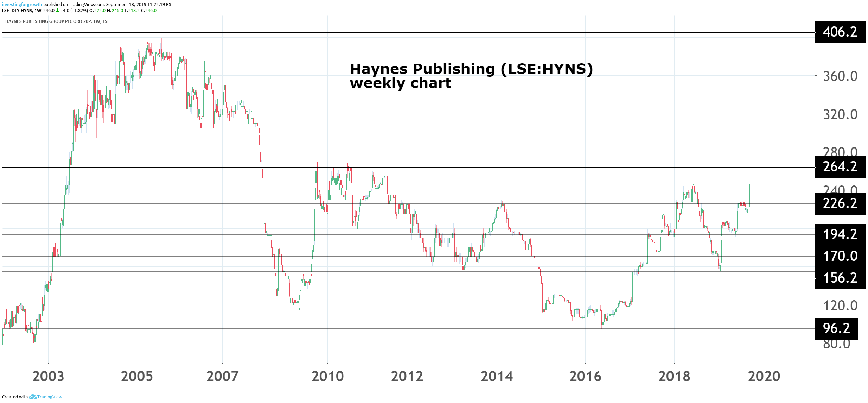Click the 120.0 price axis value
Image resolution: width=868 pixels, height=403 pixels.
point(840,306)
